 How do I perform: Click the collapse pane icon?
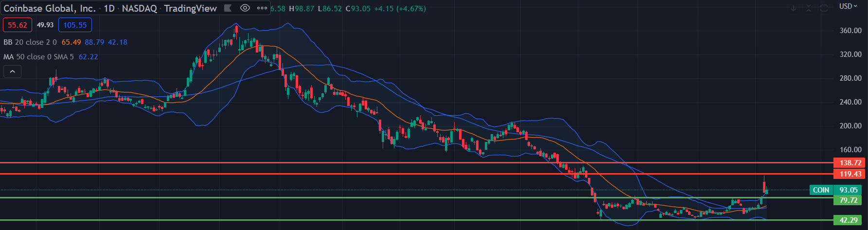click(x=809, y=8)
